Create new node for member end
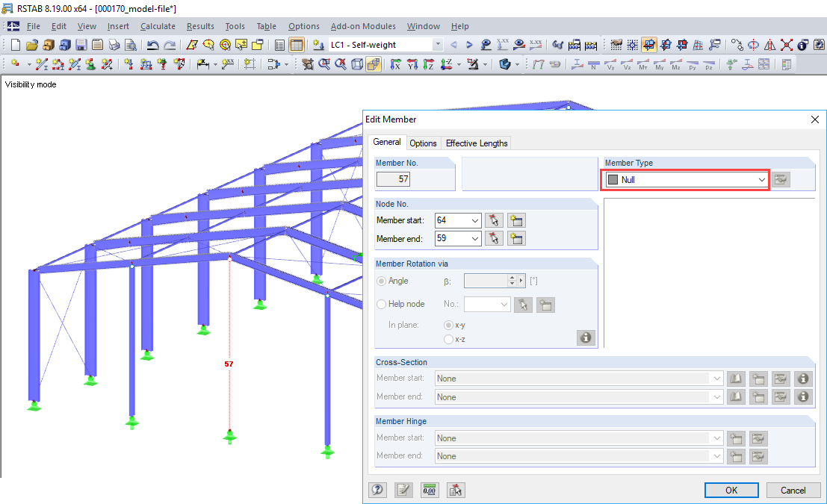This screenshot has width=827, height=504. [x=516, y=238]
